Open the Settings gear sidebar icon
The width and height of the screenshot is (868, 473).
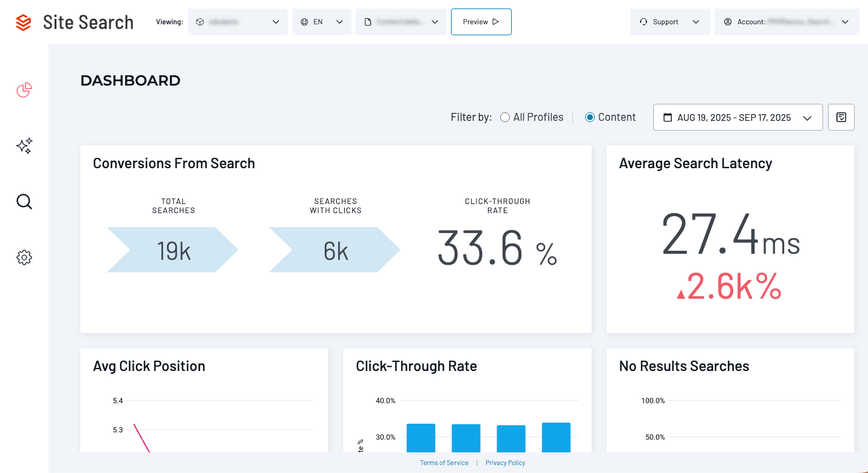pyautogui.click(x=24, y=257)
